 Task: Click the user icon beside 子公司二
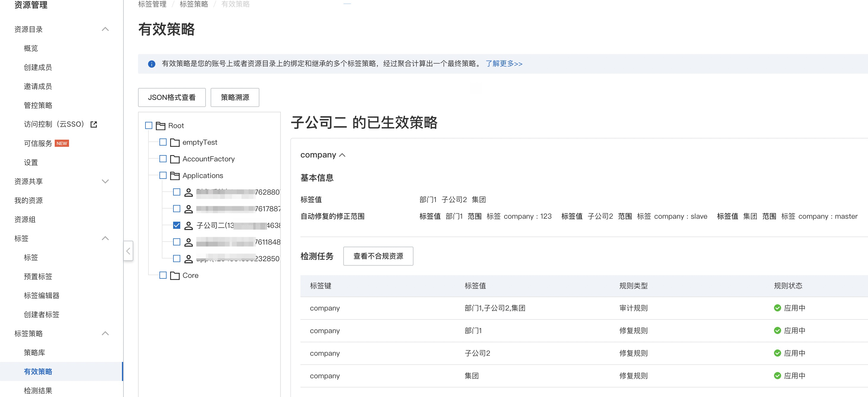(x=188, y=226)
